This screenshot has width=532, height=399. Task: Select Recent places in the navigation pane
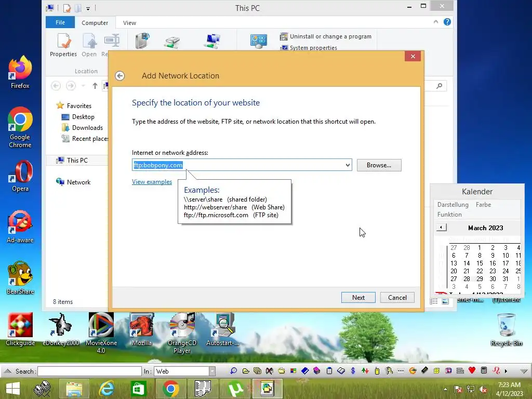pos(85,138)
